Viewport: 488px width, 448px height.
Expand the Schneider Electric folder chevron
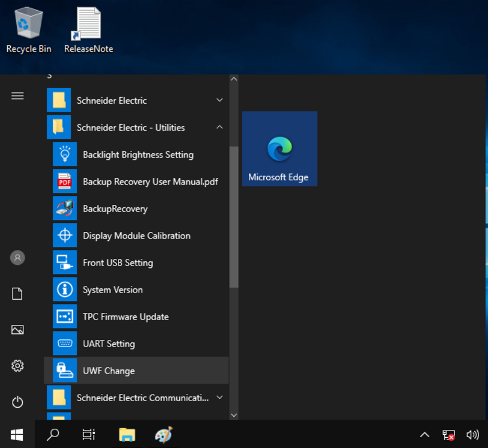click(x=220, y=100)
